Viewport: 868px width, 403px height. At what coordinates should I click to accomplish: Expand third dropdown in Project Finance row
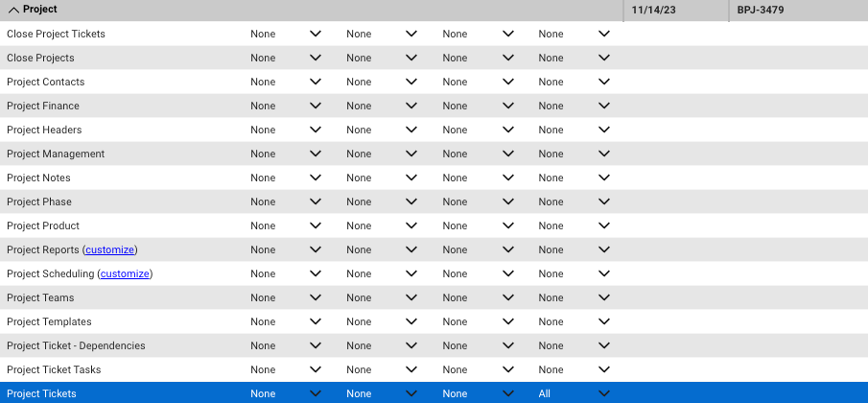[478, 106]
